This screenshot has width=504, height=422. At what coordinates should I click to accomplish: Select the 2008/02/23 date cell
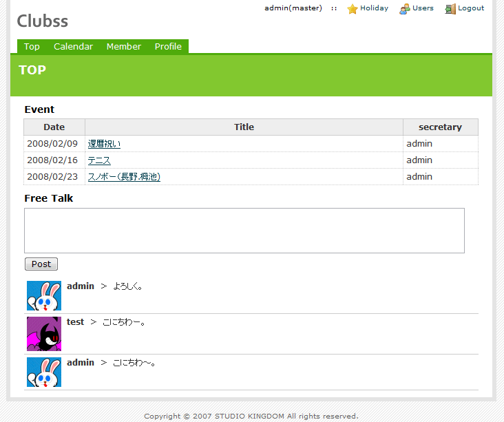pos(54,177)
